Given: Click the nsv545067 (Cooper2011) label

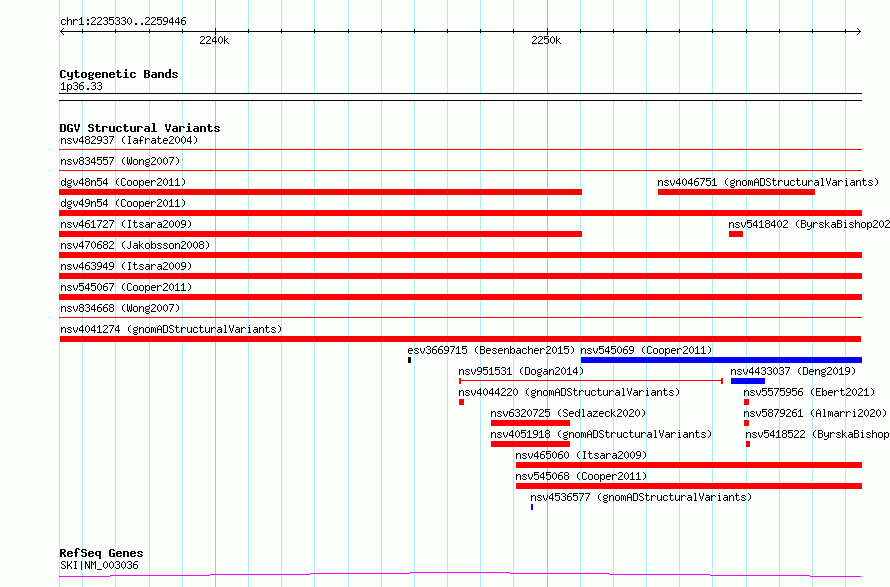Looking at the screenshot, I should [126, 287].
